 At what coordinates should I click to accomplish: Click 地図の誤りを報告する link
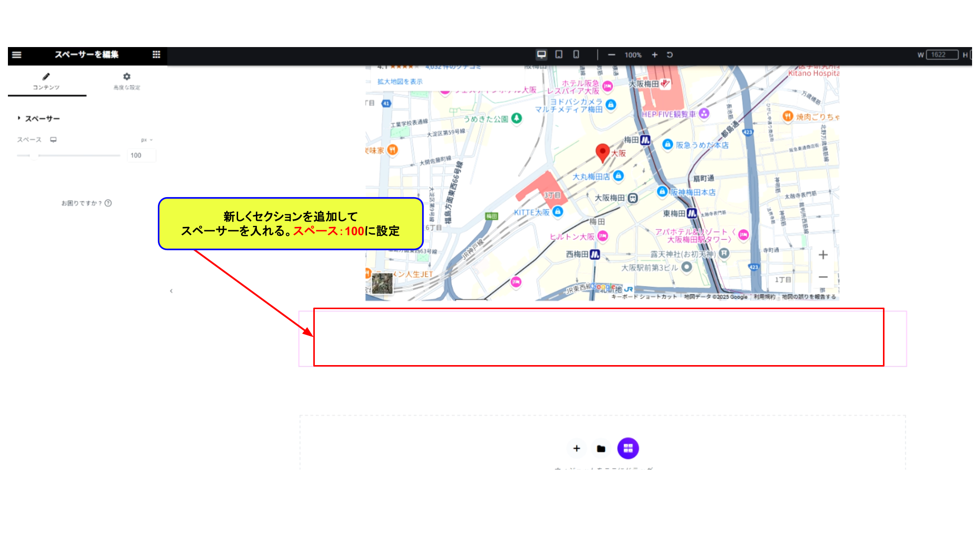click(x=809, y=297)
